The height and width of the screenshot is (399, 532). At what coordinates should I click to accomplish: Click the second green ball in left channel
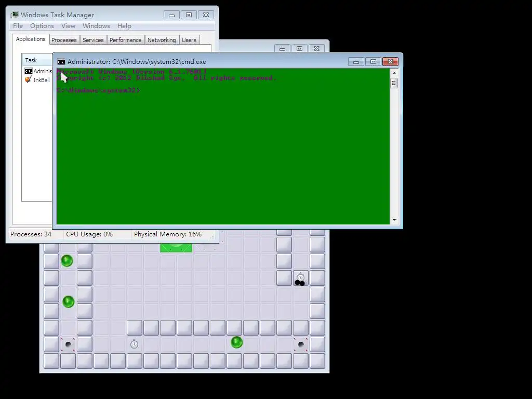68,302
